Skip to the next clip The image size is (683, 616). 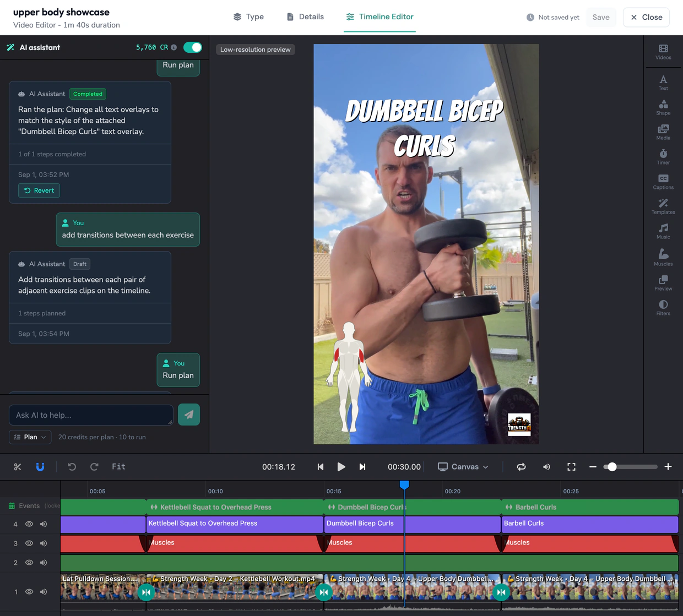362,467
